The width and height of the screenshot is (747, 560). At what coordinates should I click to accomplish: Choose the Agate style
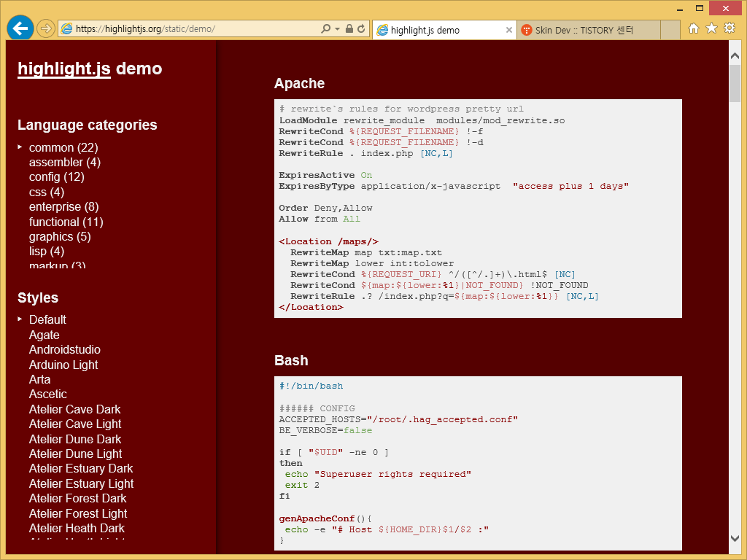[x=44, y=335]
